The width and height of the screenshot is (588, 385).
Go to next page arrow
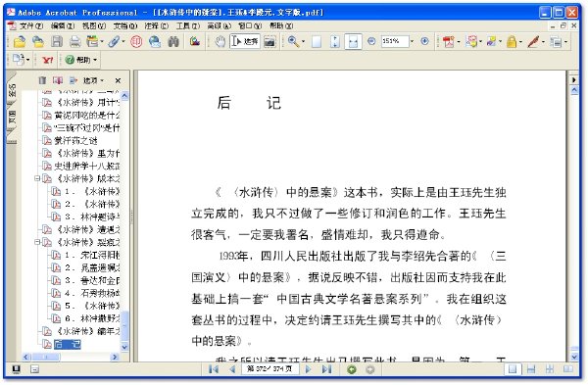[x=309, y=369]
